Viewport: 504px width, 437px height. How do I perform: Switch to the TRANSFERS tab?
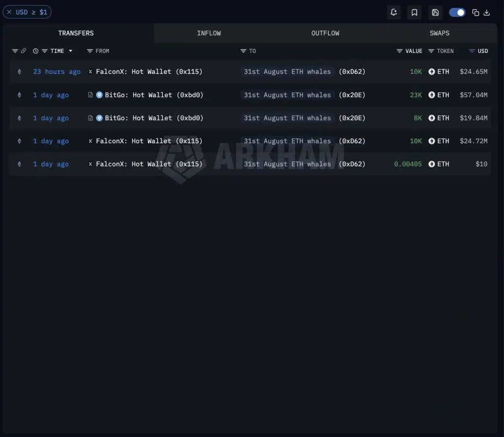click(76, 33)
